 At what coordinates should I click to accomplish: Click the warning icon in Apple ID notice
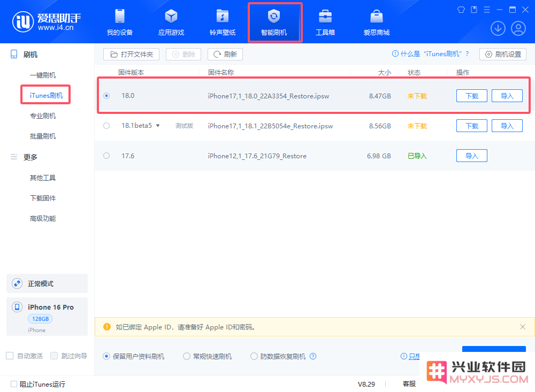[107, 327]
